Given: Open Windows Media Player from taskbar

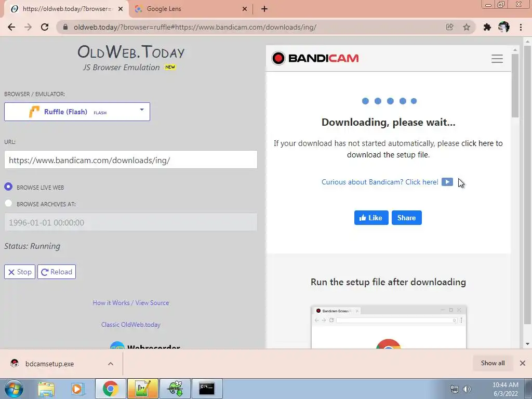Looking at the screenshot, I should (x=77, y=389).
